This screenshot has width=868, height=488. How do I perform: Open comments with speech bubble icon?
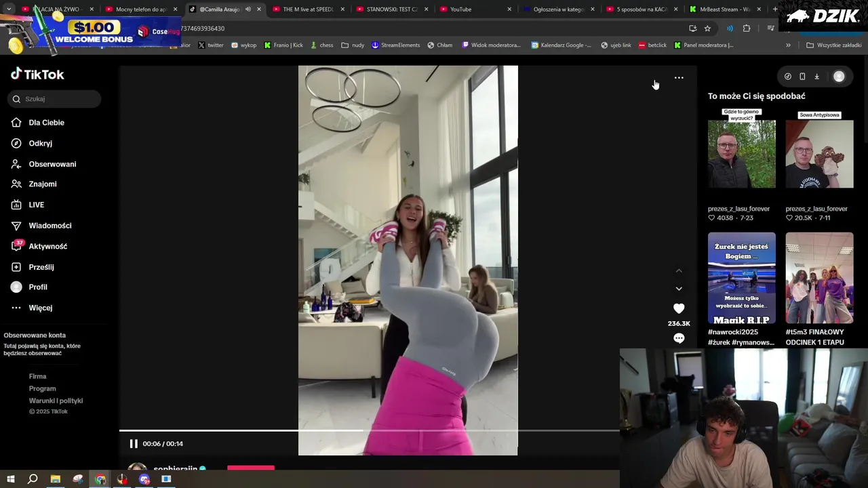tap(679, 338)
